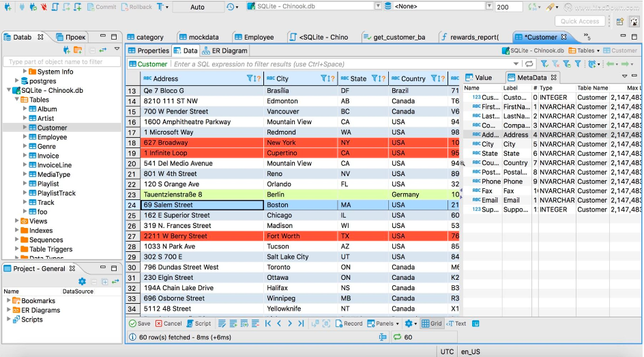Click the Fort Worth city cell
The height and width of the screenshot is (357, 644).
pyautogui.click(x=301, y=235)
